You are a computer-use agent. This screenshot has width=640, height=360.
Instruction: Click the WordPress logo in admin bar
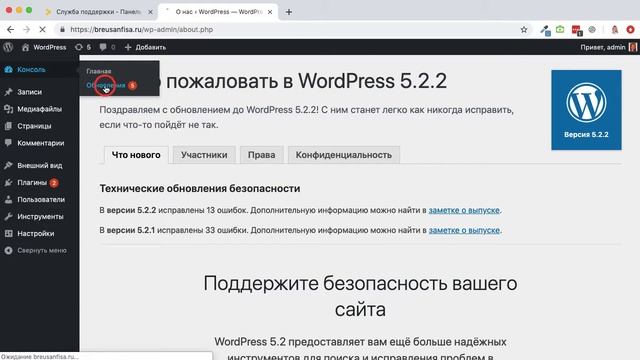coord(8,47)
